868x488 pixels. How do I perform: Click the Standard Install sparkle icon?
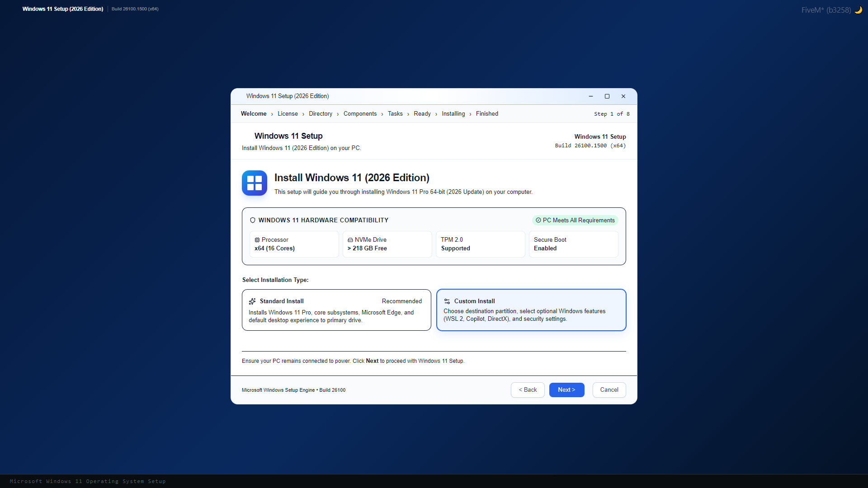(252, 301)
